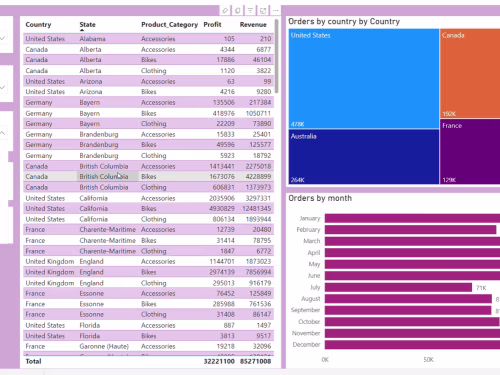Select the Canada treemap tile

470,73
